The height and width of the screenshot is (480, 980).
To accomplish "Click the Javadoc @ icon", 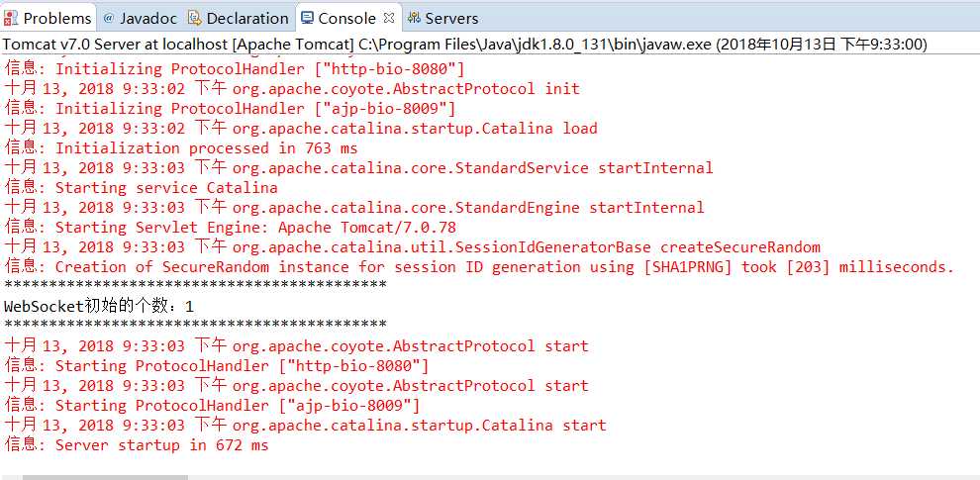I will [108, 18].
